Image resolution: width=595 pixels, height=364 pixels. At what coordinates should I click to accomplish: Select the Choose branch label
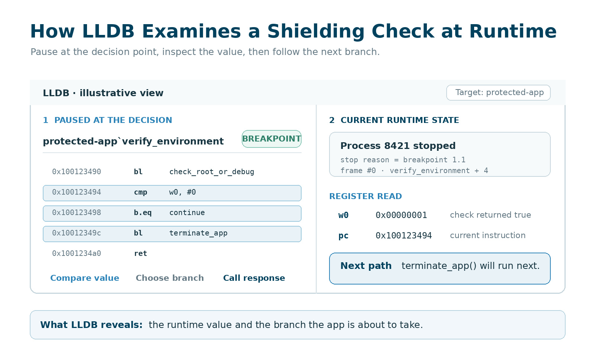coord(170,278)
